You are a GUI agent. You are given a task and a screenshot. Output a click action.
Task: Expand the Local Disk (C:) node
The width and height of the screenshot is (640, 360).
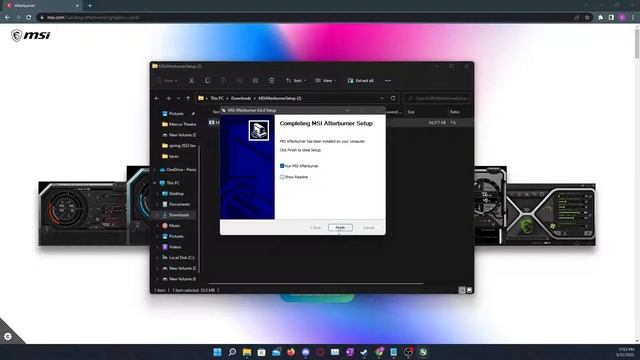point(157,258)
